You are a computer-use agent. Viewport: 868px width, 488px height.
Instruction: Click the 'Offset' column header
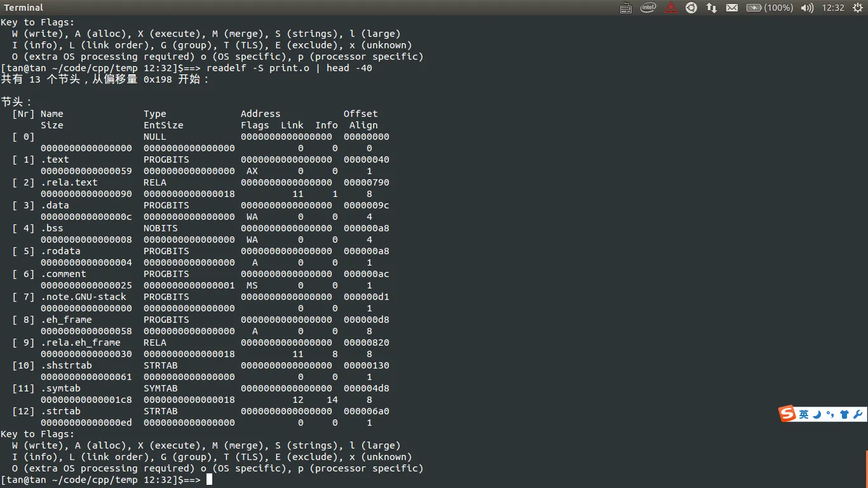[x=361, y=114]
